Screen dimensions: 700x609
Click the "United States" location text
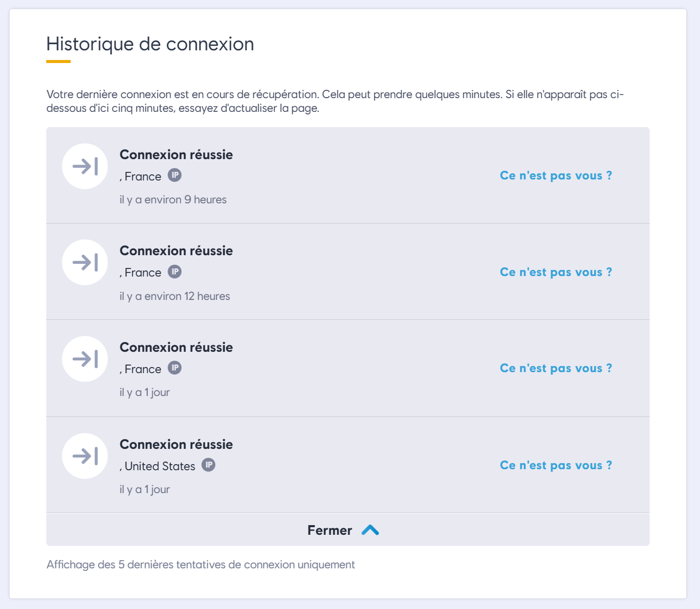click(x=160, y=466)
